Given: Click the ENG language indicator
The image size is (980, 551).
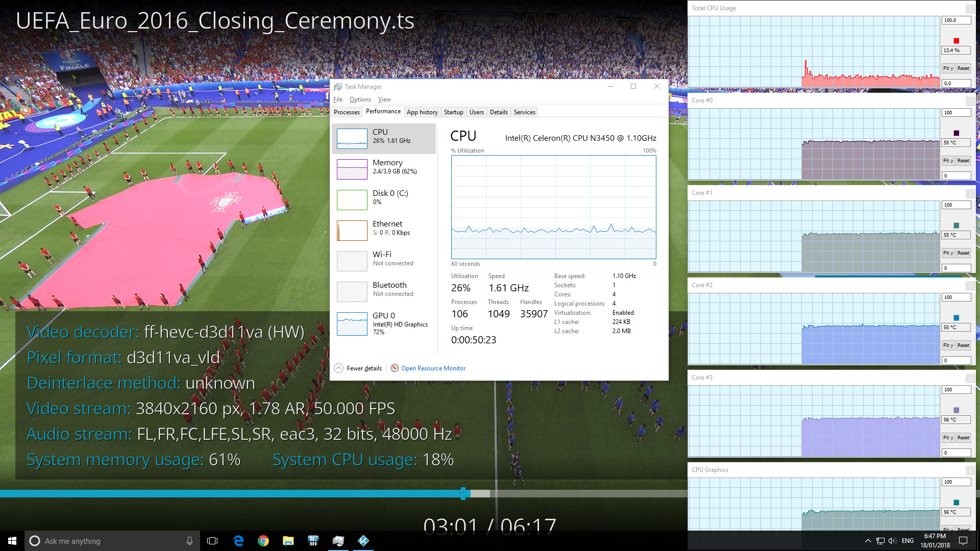Looking at the screenshot, I should click(908, 541).
